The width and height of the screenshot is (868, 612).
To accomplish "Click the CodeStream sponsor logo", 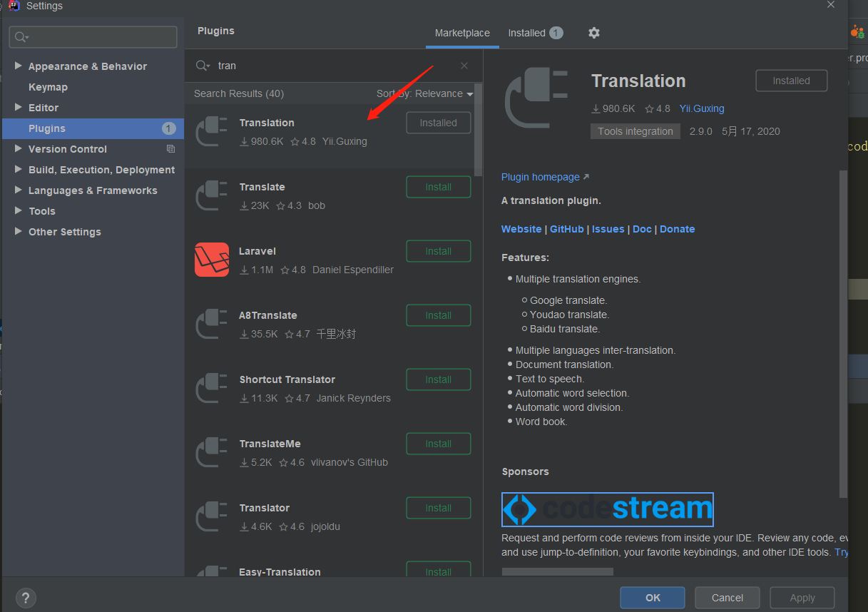I will [x=608, y=509].
